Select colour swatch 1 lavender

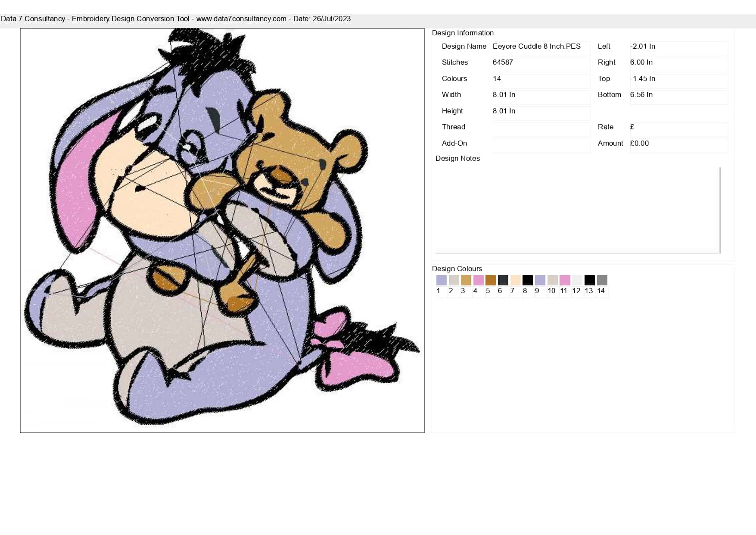(x=442, y=280)
